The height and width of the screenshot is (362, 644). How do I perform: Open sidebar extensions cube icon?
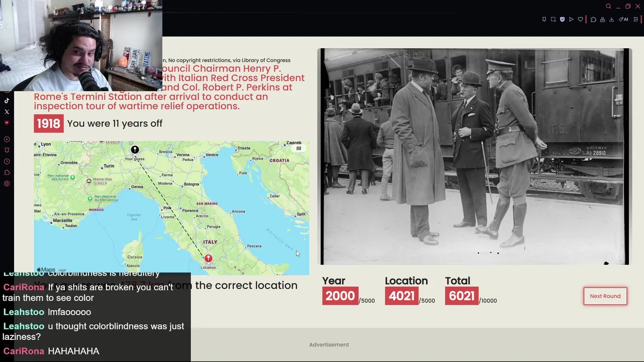tap(7, 172)
